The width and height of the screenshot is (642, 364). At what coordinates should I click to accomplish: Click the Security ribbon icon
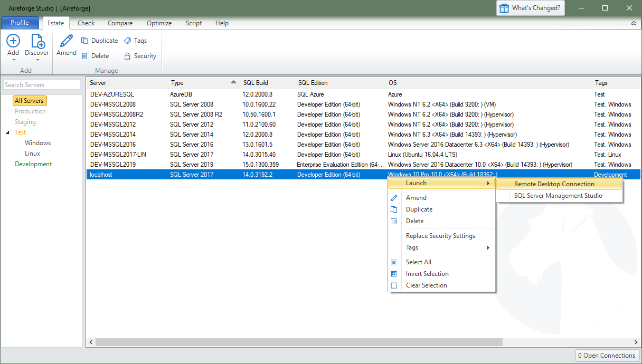[x=139, y=55]
